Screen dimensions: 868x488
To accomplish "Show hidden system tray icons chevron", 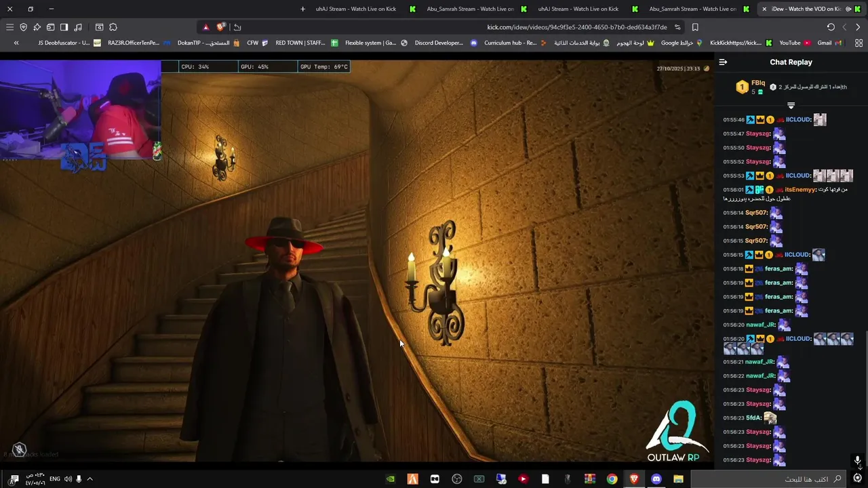I will pyautogui.click(x=90, y=479).
